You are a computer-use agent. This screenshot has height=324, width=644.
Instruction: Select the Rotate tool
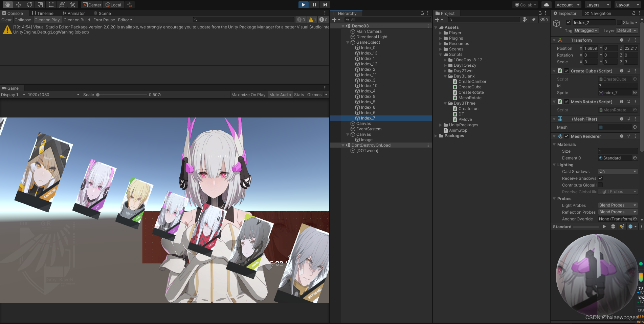[29, 5]
